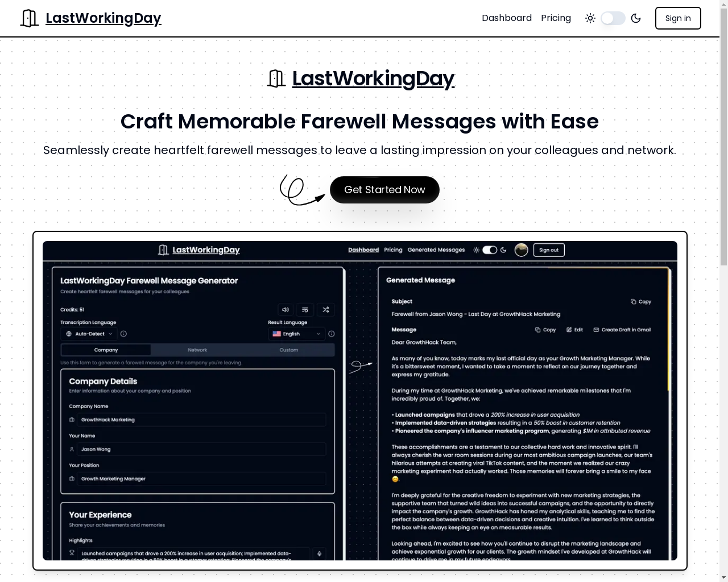Click the Company Details heading

click(103, 381)
